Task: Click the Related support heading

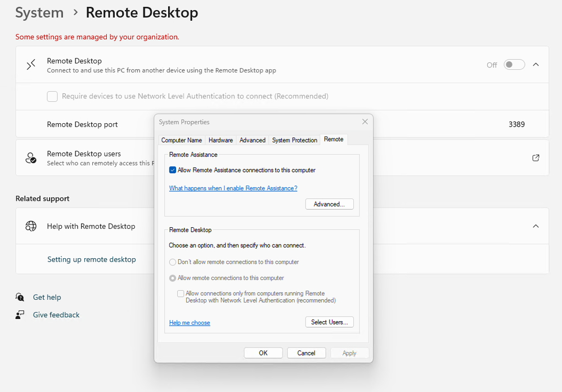Action: click(x=42, y=199)
